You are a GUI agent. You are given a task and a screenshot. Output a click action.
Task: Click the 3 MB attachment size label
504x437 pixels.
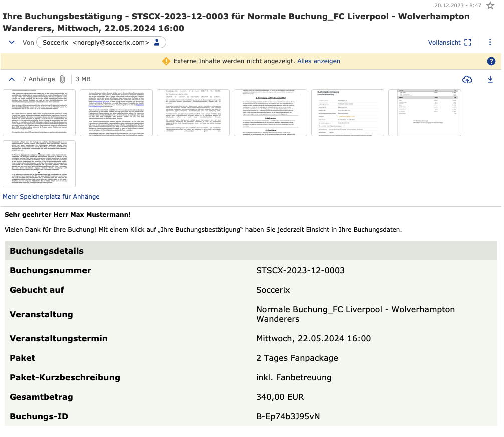(83, 79)
